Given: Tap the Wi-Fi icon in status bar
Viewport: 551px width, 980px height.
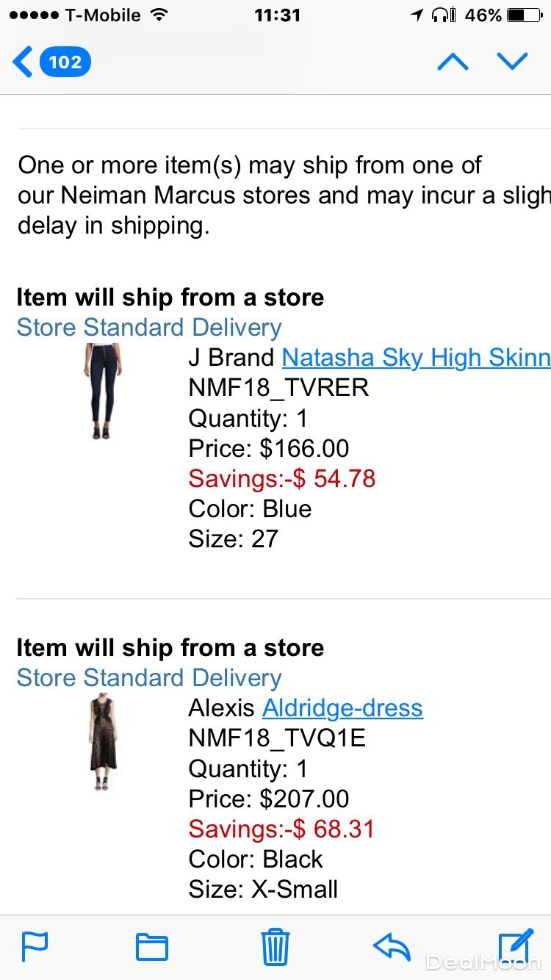Looking at the screenshot, I should point(158,15).
